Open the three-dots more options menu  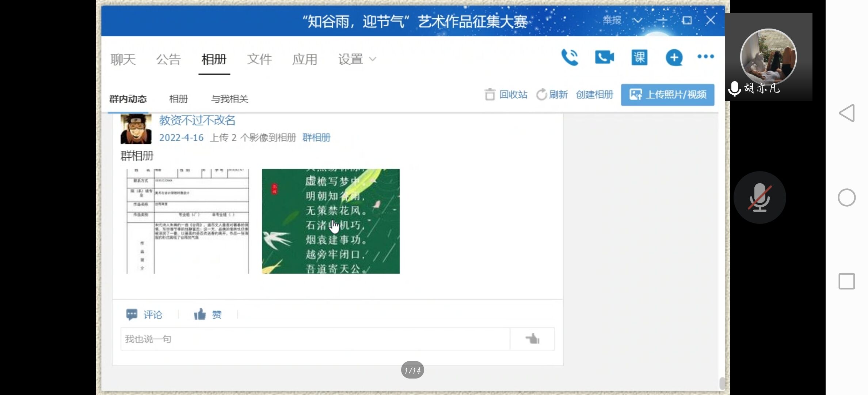click(x=705, y=57)
